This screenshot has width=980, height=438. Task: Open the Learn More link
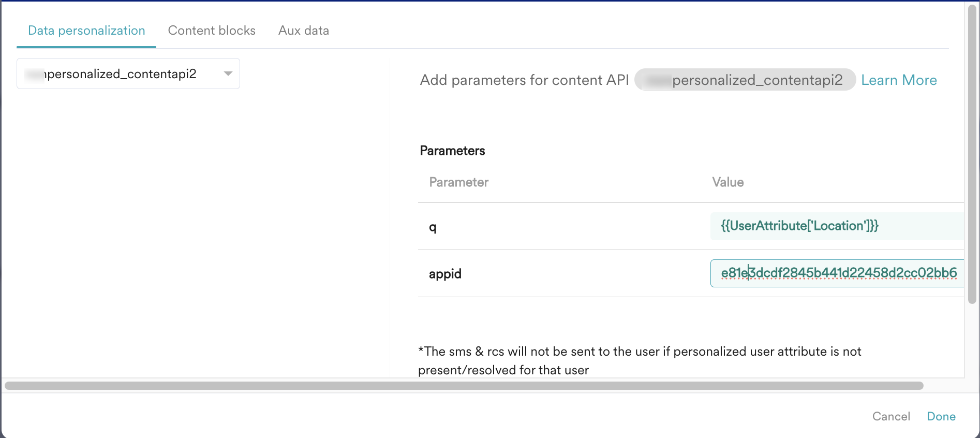point(899,80)
